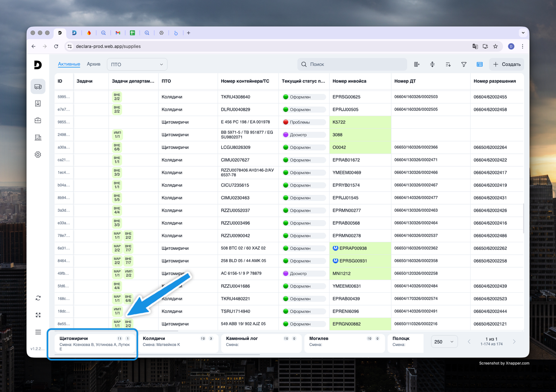The height and width of the screenshot is (392, 556).
Task: Open the 250 rows-per-page dropdown
Action: (444, 342)
